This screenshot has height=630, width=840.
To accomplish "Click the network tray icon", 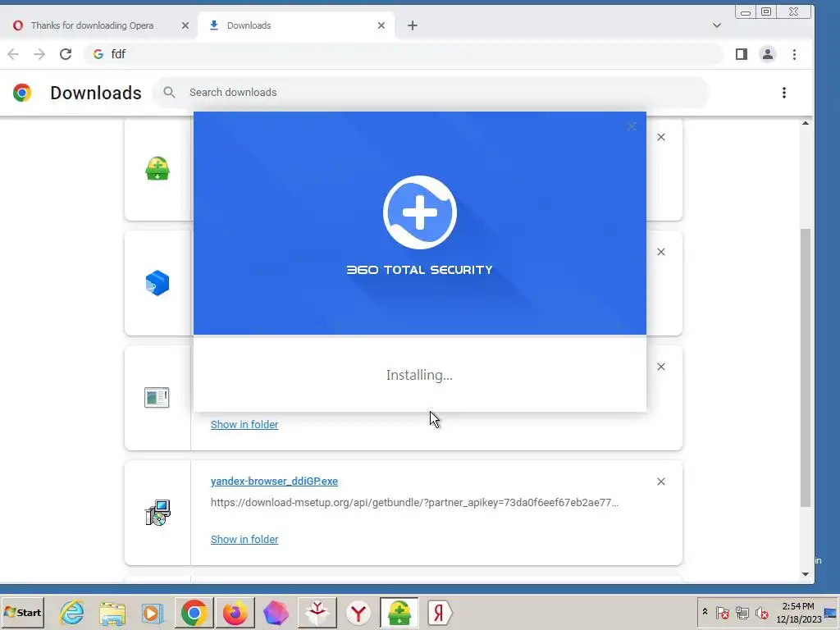I will click(x=742, y=612).
